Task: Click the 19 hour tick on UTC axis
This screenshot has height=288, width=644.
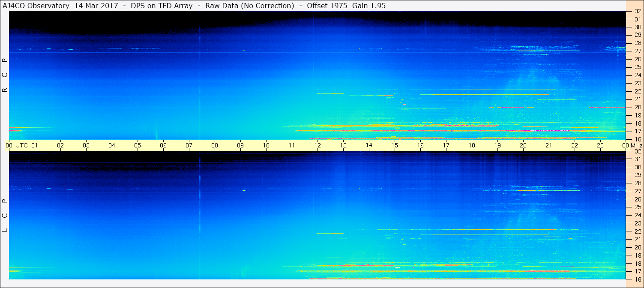Action: tap(497, 145)
